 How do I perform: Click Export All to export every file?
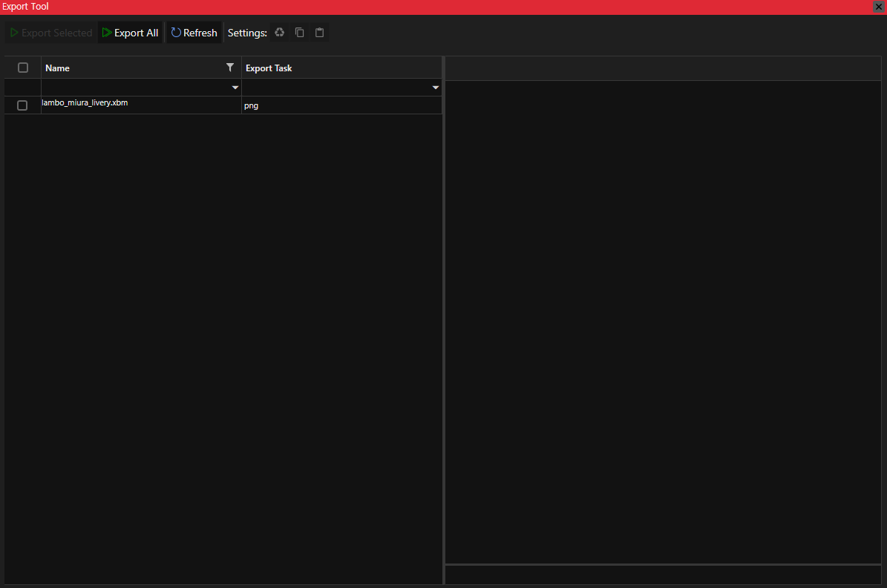tap(131, 33)
